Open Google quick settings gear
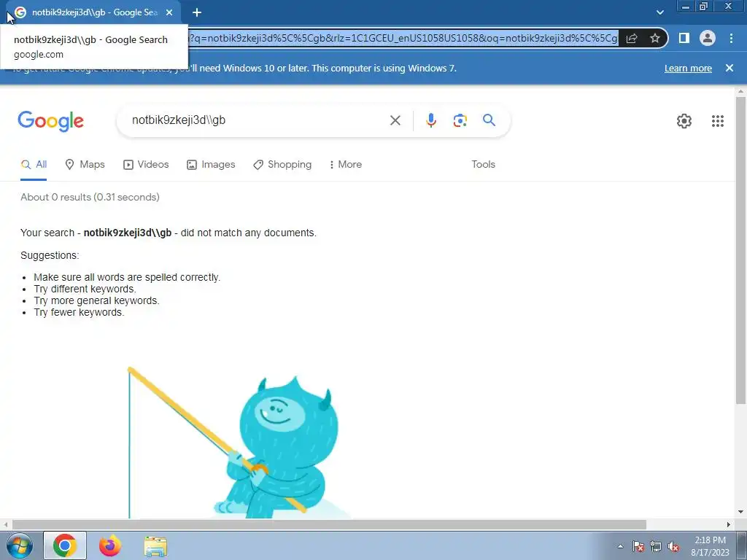This screenshot has height=560, width=747. pos(684,121)
